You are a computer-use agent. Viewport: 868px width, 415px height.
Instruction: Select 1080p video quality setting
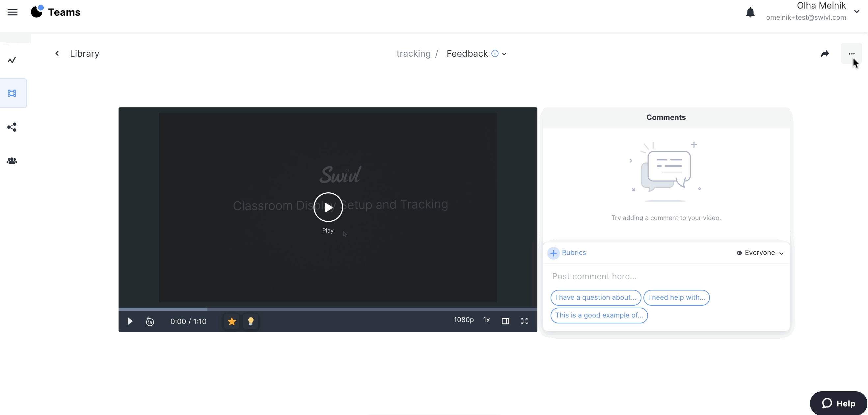464,320
